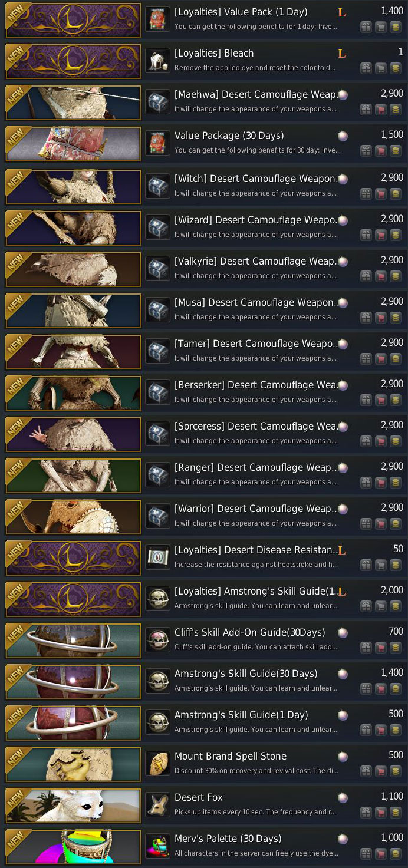Select Amstrong's Skill Guide(1 Day) title
The height and width of the screenshot is (868, 408).
pos(241,715)
